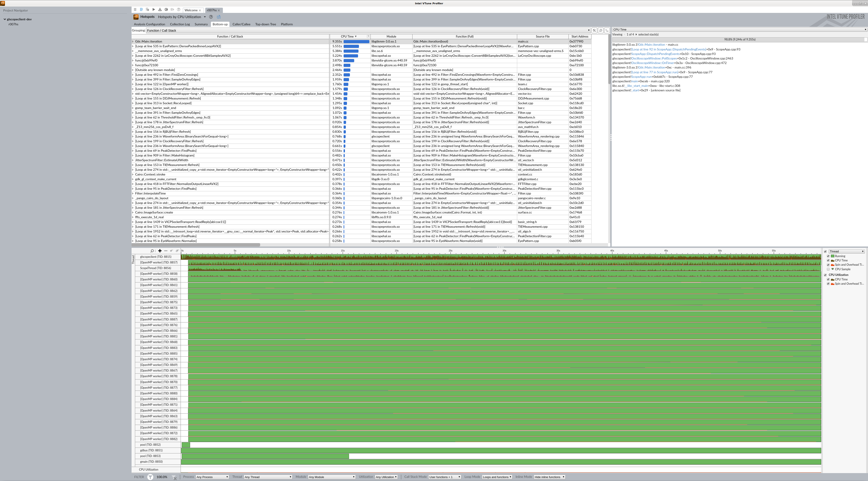Viewport: 868px width, 481px height.
Task: Start analysis with the play icon
Action: tap(154, 10)
